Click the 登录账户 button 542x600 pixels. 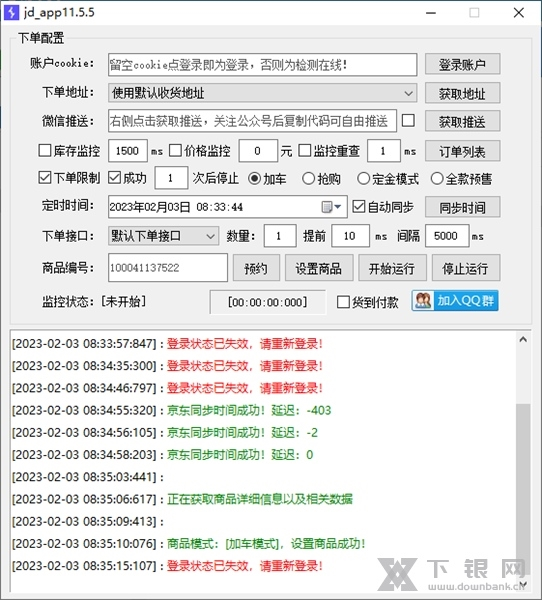(x=462, y=64)
